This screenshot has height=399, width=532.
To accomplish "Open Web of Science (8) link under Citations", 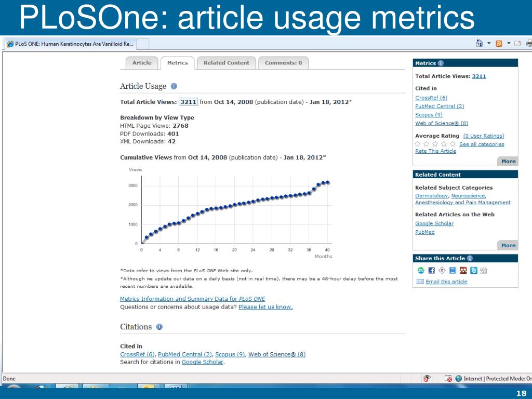I will point(277,354).
